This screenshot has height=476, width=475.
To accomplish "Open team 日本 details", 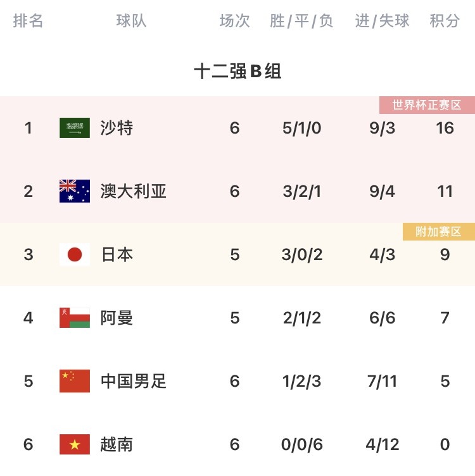I will pos(117,254).
